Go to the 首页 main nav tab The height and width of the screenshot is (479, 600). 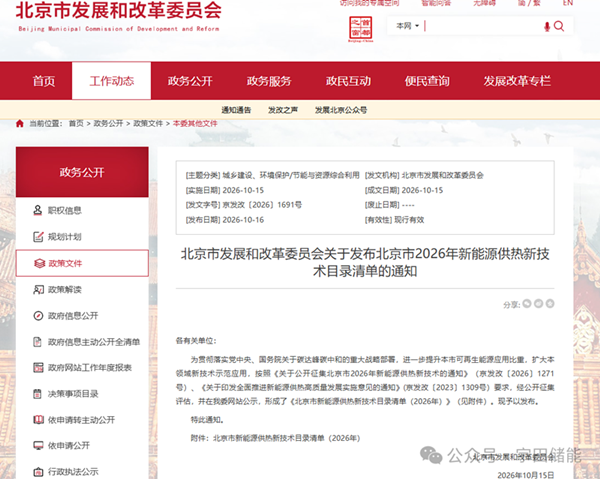point(44,81)
